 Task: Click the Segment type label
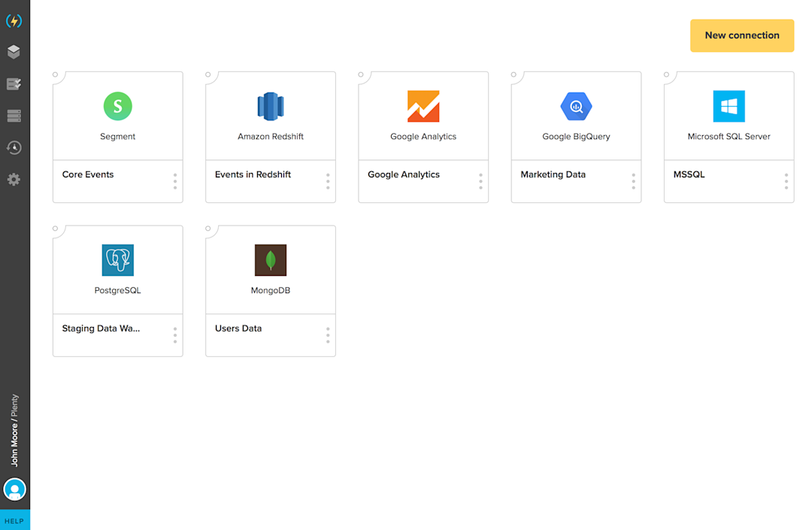[x=117, y=137]
